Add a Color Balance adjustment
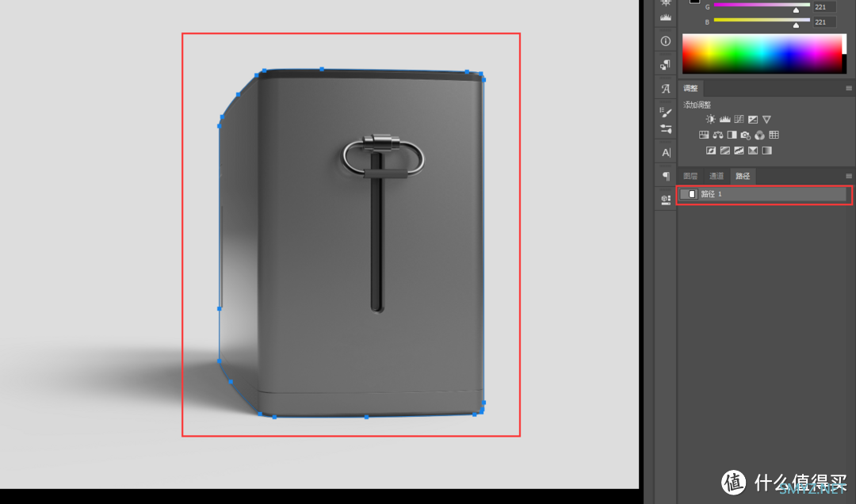This screenshot has height=504, width=856. 718,135
